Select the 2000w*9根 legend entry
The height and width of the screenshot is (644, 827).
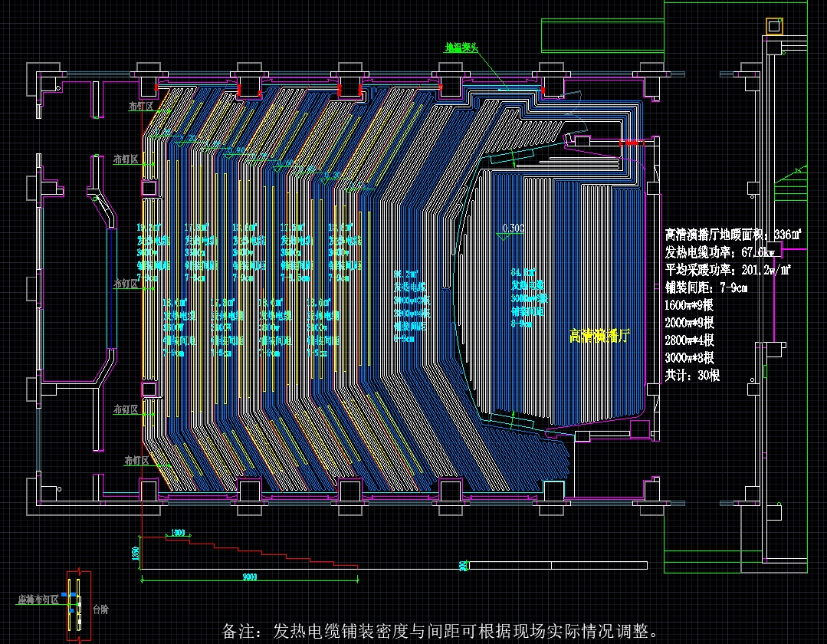(690, 323)
